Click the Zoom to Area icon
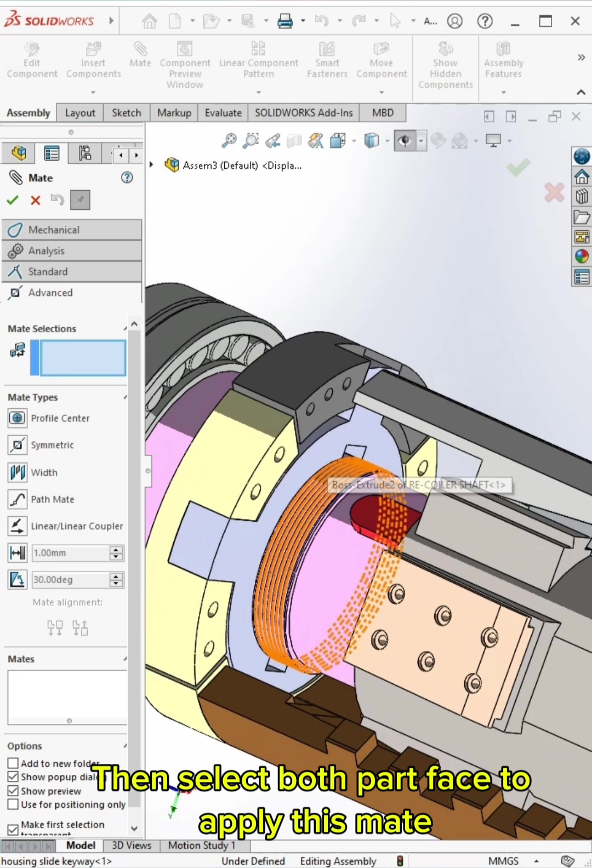Screen dimensions: 592x868 point(251,141)
